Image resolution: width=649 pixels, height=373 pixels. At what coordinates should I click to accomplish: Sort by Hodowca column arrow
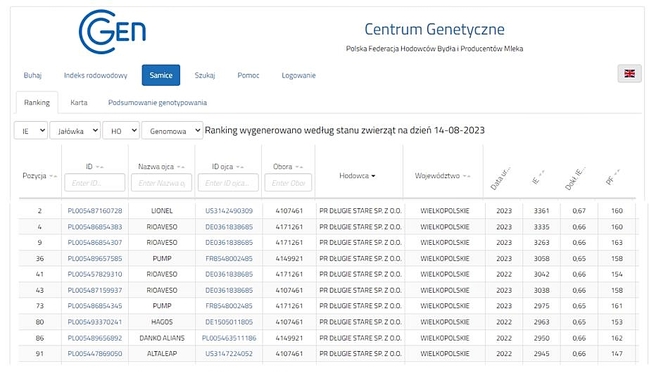pyautogui.click(x=373, y=176)
